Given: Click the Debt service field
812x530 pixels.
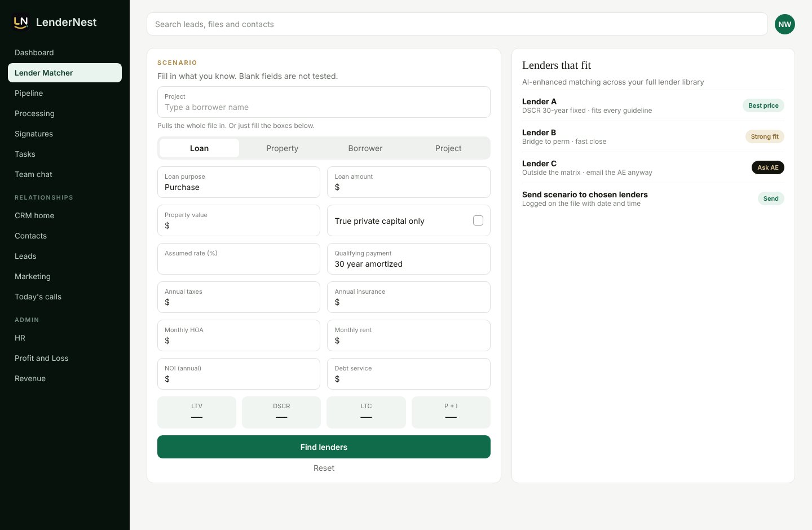Looking at the screenshot, I should point(409,374).
